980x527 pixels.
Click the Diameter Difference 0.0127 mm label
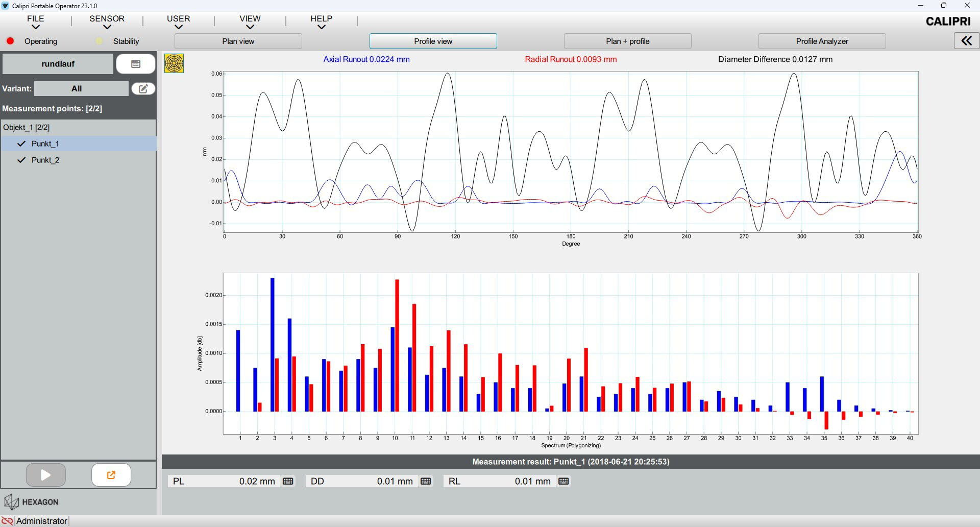(x=775, y=59)
